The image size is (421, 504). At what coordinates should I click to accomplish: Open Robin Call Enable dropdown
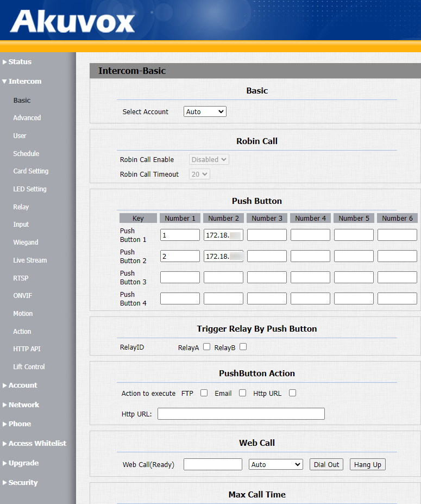pyautogui.click(x=209, y=159)
